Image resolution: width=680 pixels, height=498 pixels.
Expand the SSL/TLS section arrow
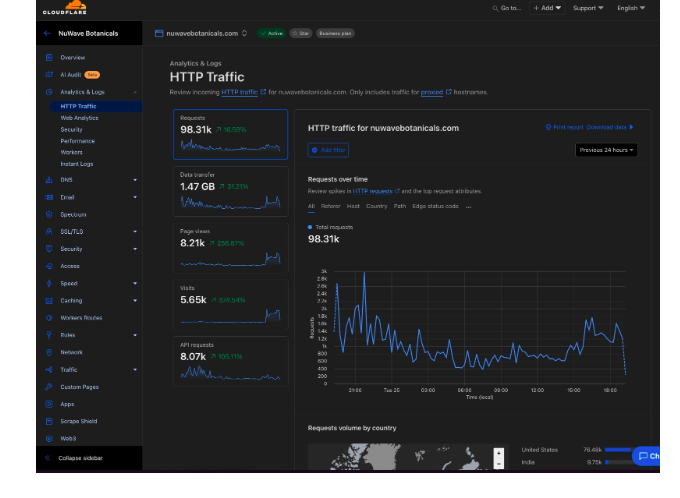pyautogui.click(x=135, y=232)
